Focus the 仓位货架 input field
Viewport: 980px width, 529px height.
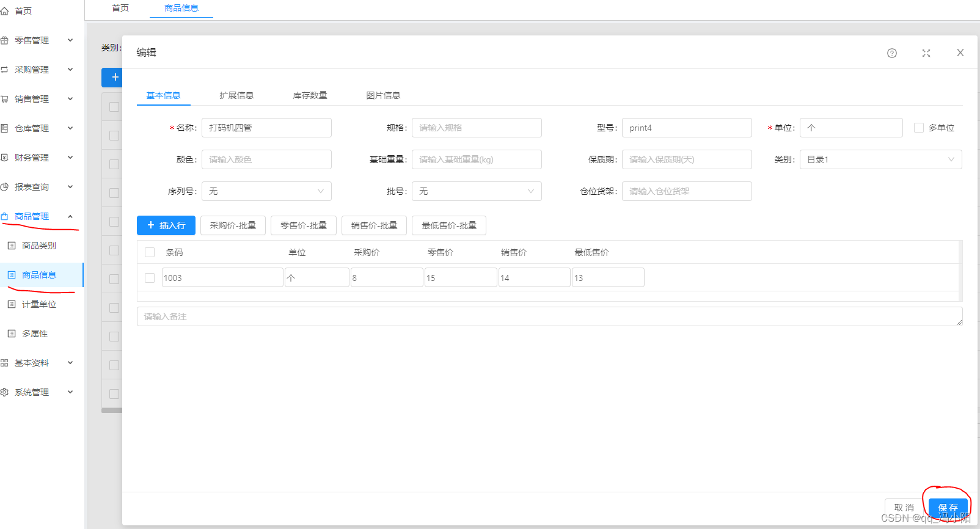point(687,191)
